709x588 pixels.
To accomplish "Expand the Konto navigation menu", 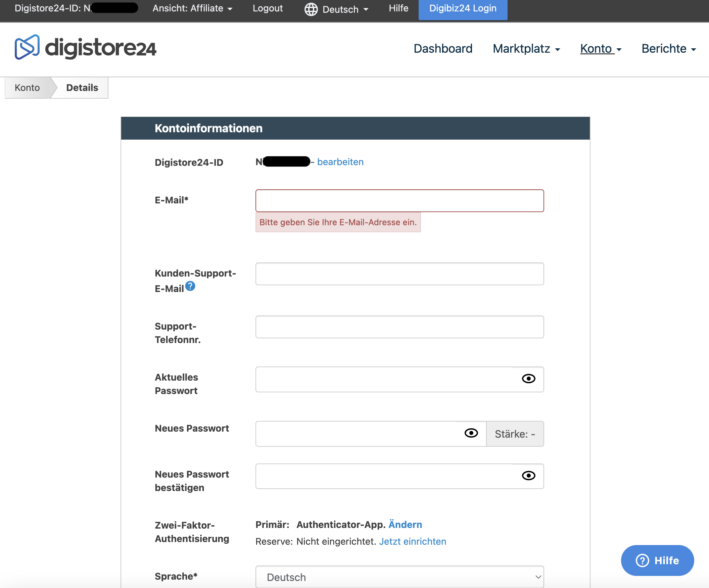I will [x=601, y=49].
